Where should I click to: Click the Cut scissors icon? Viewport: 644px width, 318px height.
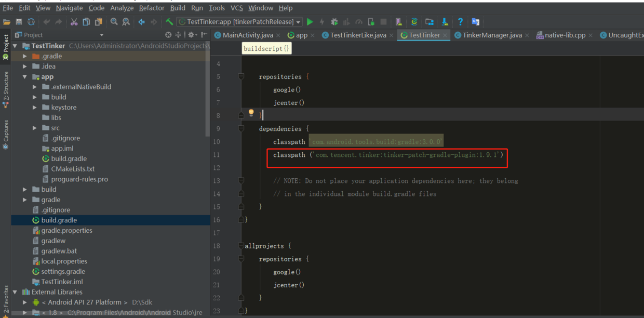coord(74,22)
